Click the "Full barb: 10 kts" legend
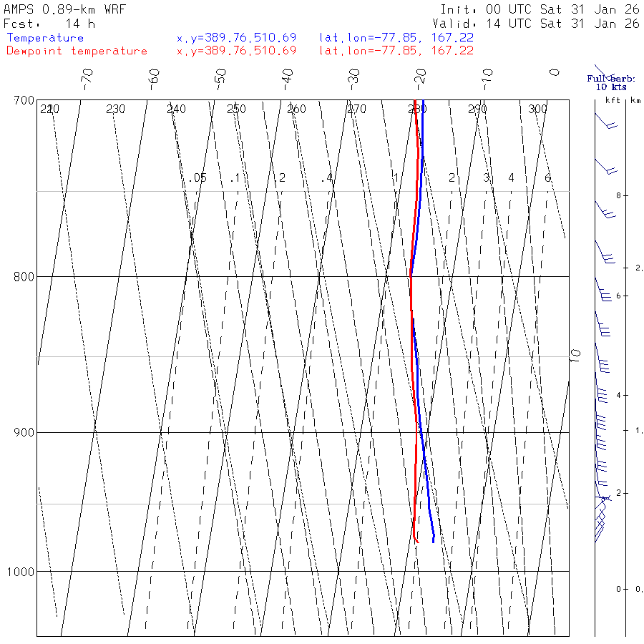This screenshot has width=644, height=644. tap(611, 83)
